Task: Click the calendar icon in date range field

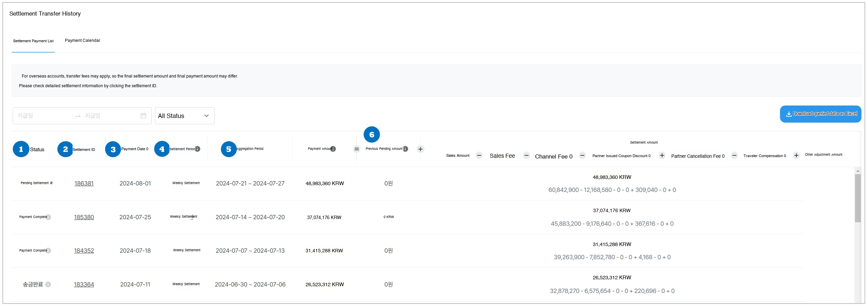Action: (x=143, y=116)
